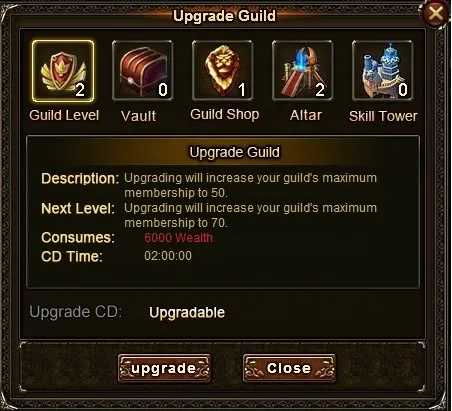Open the Altar label
Image resolution: width=452 pixels, height=411 pixels.
pos(306,115)
